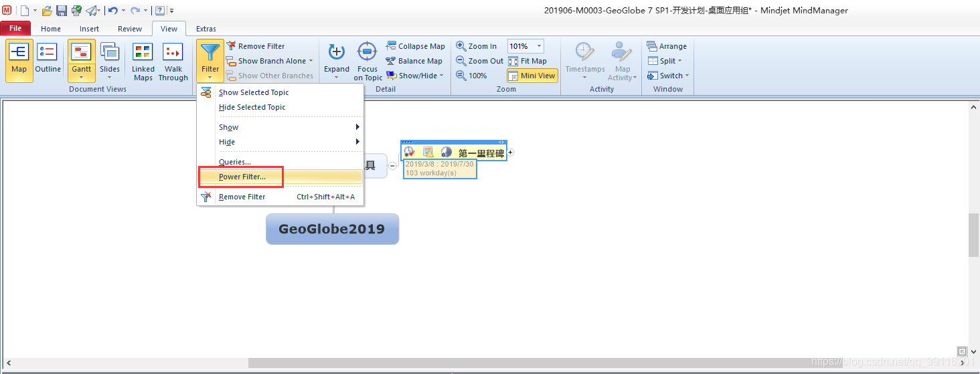The height and width of the screenshot is (374, 980).
Task: Switch to the Home ribbon tab
Action: point(51,29)
